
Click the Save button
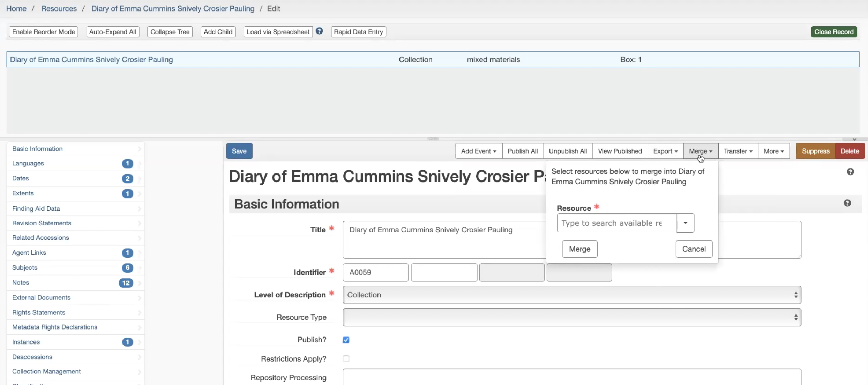tap(239, 151)
